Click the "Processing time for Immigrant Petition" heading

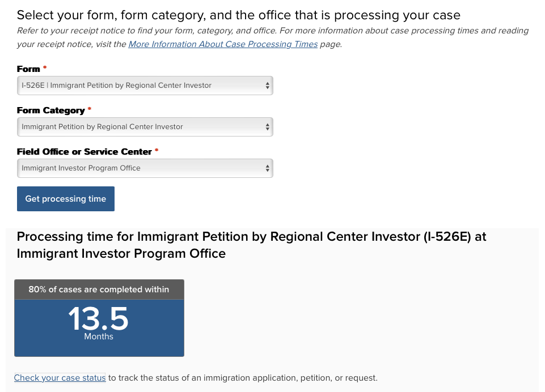click(251, 245)
